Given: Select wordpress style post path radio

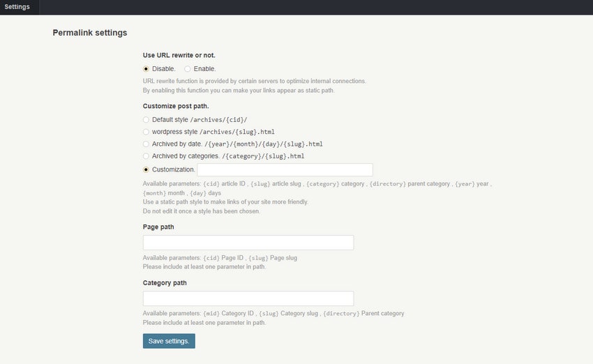Looking at the screenshot, I should [146, 132].
